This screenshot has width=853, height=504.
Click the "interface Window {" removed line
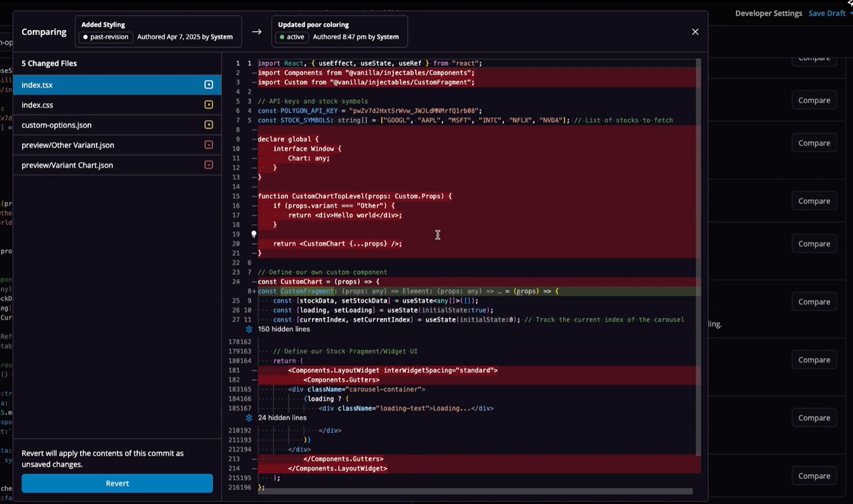point(308,149)
